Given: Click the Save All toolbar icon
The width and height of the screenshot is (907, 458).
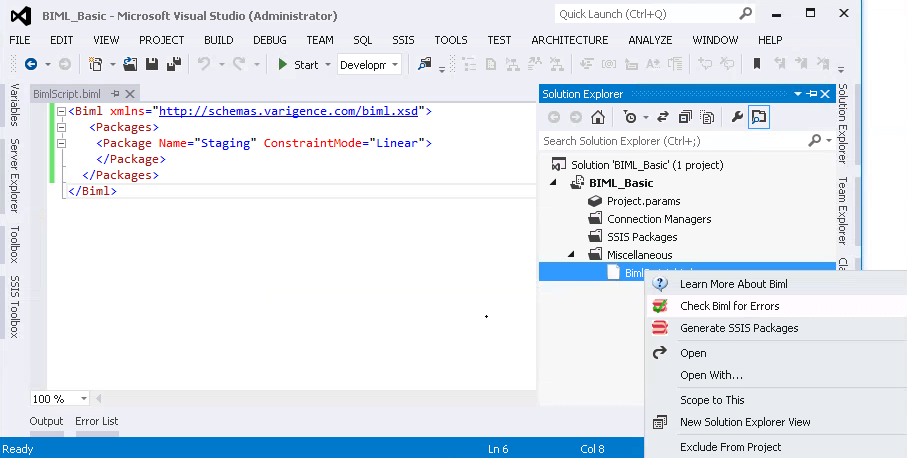Looking at the screenshot, I should (174, 64).
